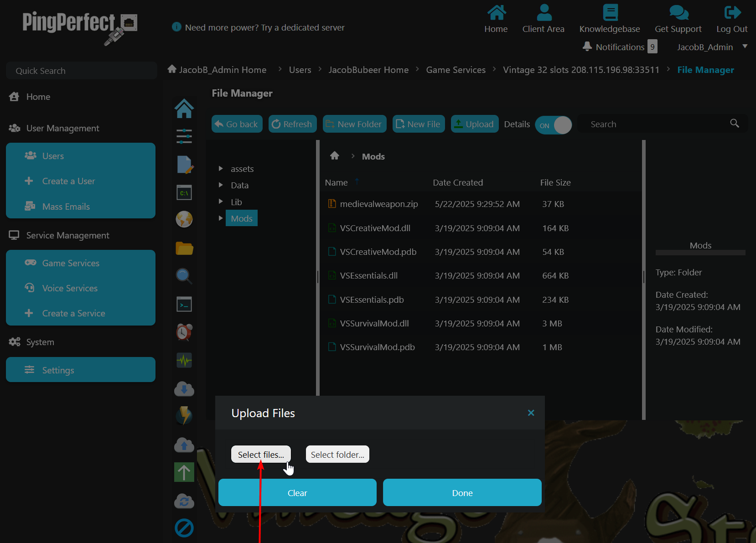Click the Done button
Viewport: 756px width, 543px height.
462,493
